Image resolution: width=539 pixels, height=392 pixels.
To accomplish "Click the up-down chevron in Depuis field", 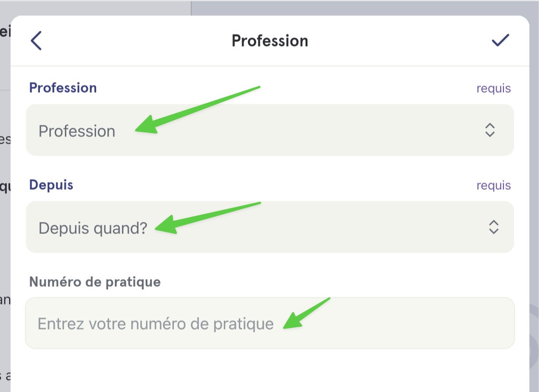I will click(x=494, y=227).
